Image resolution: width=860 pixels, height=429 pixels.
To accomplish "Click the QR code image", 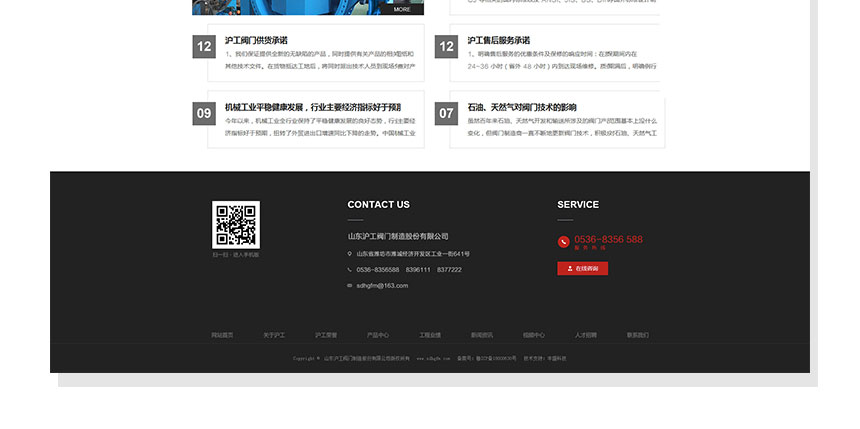I will click(235, 225).
